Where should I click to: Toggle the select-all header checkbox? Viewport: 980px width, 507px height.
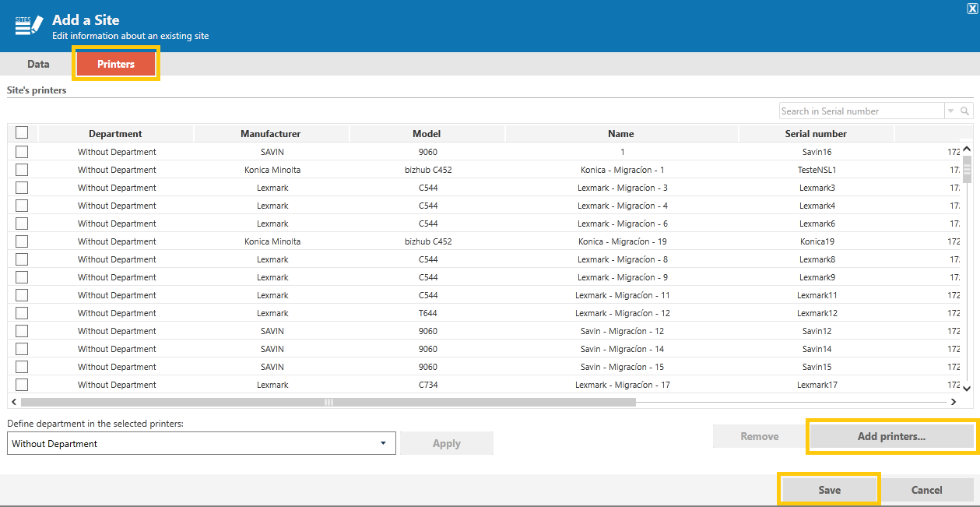click(22, 132)
